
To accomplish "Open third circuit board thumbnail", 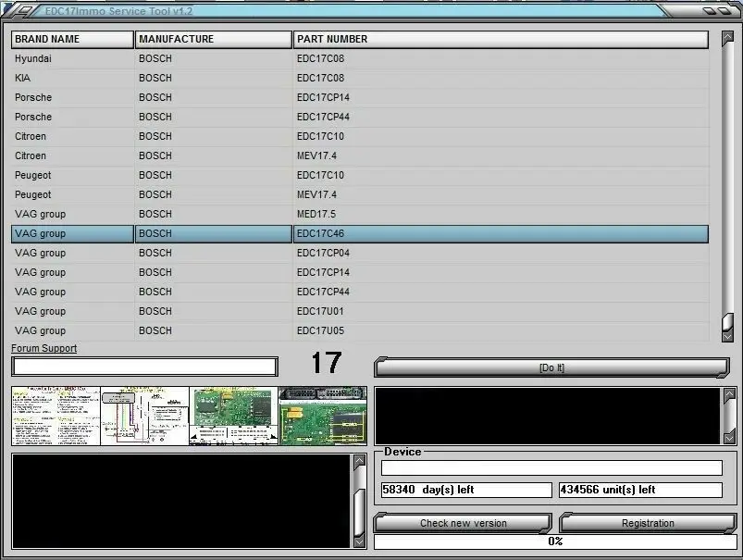I will pos(234,416).
